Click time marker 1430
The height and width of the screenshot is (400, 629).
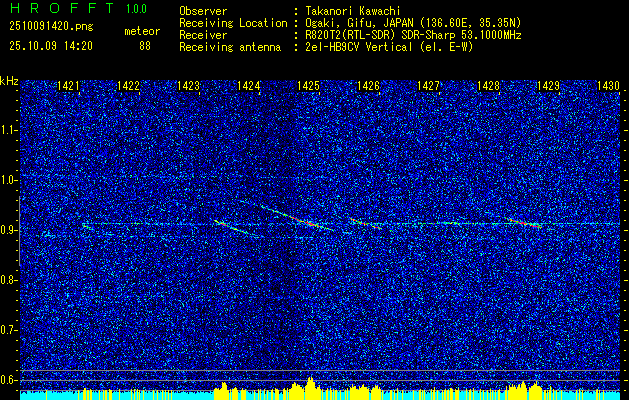click(609, 85)
